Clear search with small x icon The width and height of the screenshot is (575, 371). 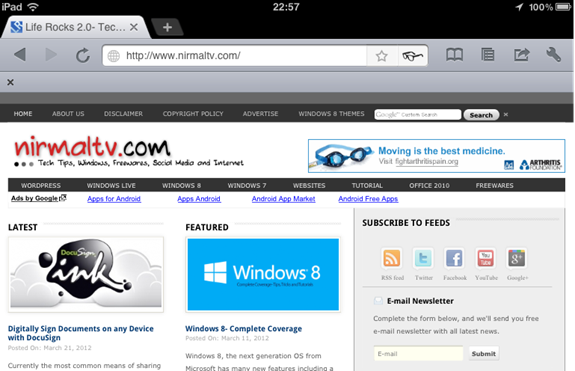[x=506, y=115]
